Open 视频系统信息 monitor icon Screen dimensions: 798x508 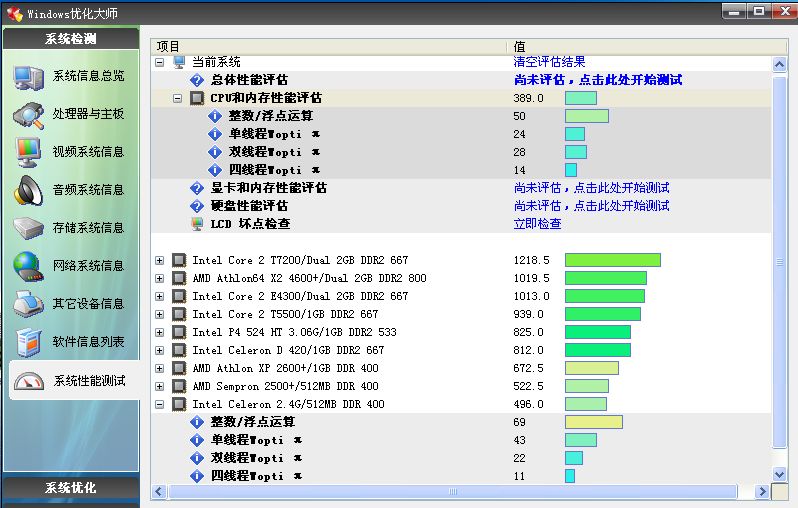[28, 152]
